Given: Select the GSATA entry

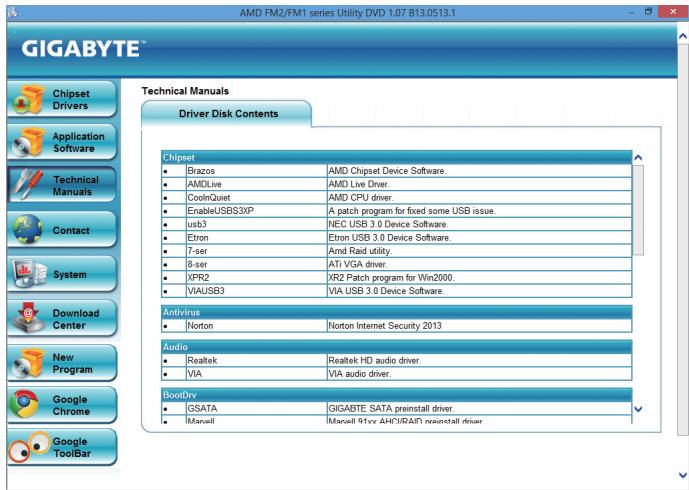Looking at the screenshot, I should [x=202, y=408].
